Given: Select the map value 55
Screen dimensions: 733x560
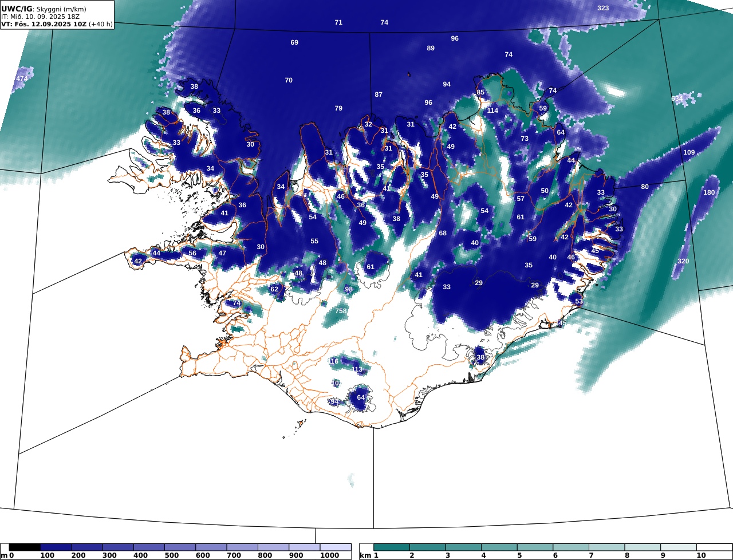Looking at the screenshot, I should 314,241.
